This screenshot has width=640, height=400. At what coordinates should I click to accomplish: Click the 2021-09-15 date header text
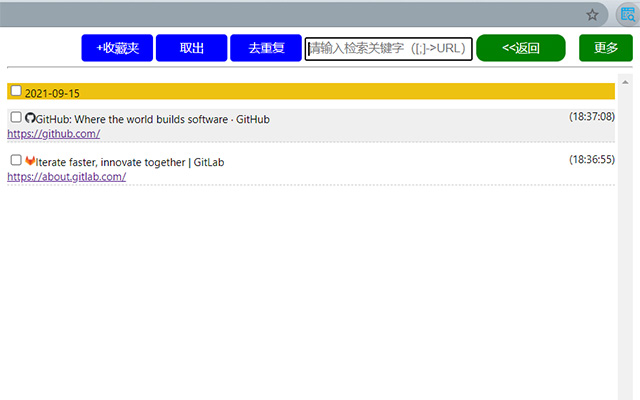[x=52, y=93]
